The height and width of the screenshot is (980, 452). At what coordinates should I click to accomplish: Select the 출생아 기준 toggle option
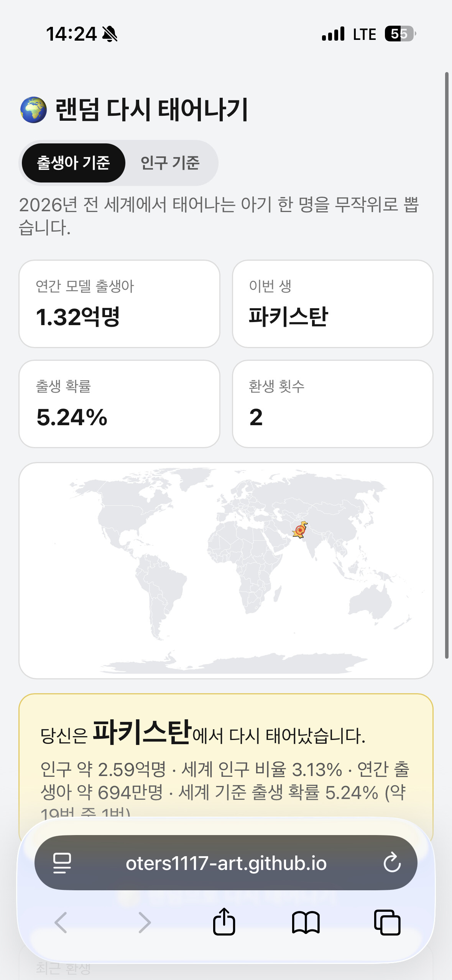pyautogui.click(x=74, y=163)
